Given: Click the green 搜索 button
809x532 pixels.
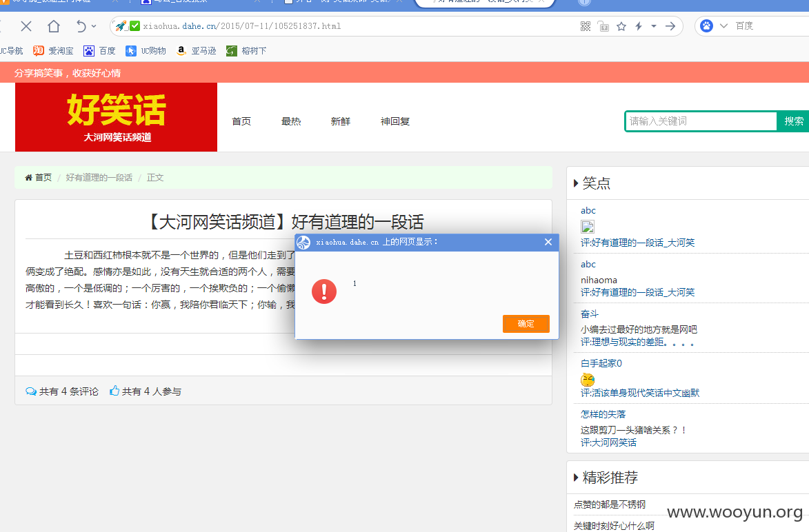Looking at the screenshot, I should click(x=793, y=121).
